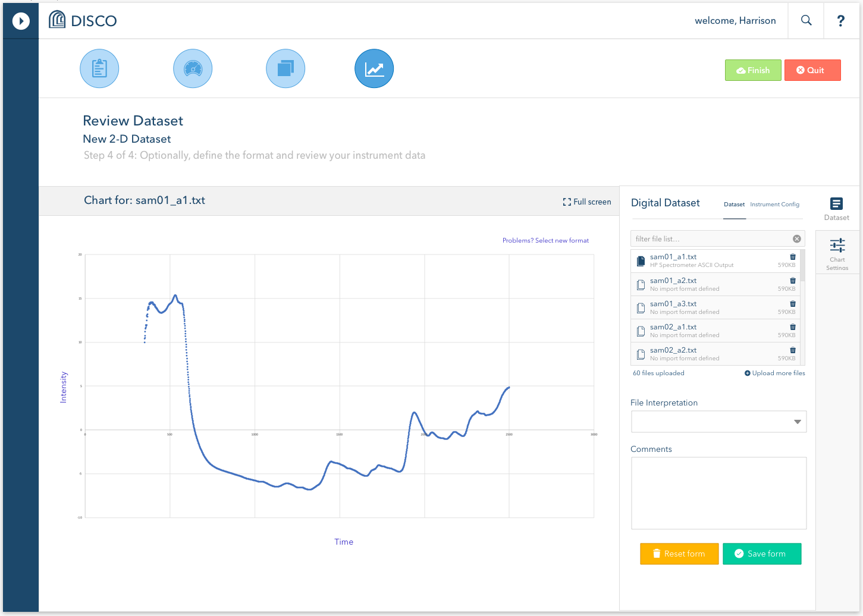The image size is (863, 616).
Task: Open 'Problems? Select new format' link
Action: [545, 240]
